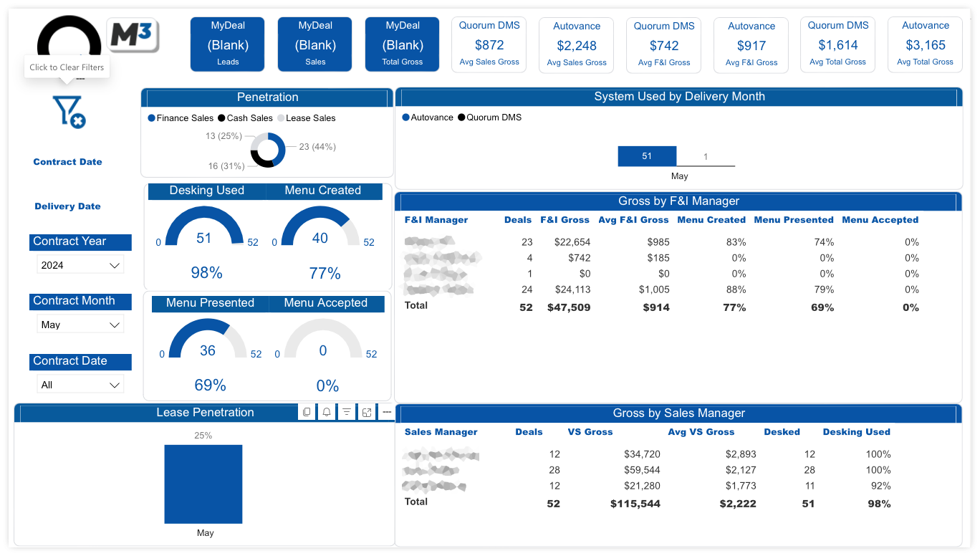Toggle Lease Sales legend item
This screenshot has width=980, height=556.
(306, 118)
